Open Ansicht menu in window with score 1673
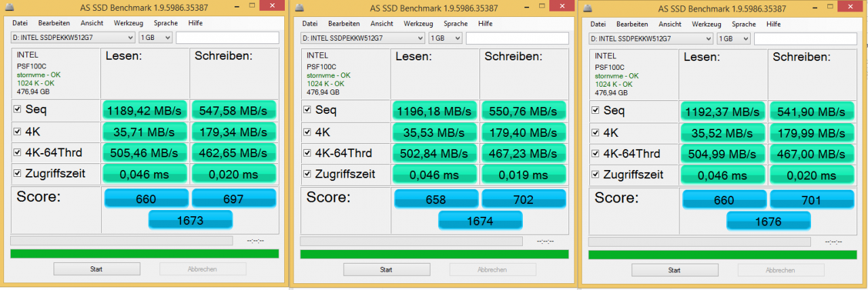This screenshot has height=290, width=868. [92, 23]
